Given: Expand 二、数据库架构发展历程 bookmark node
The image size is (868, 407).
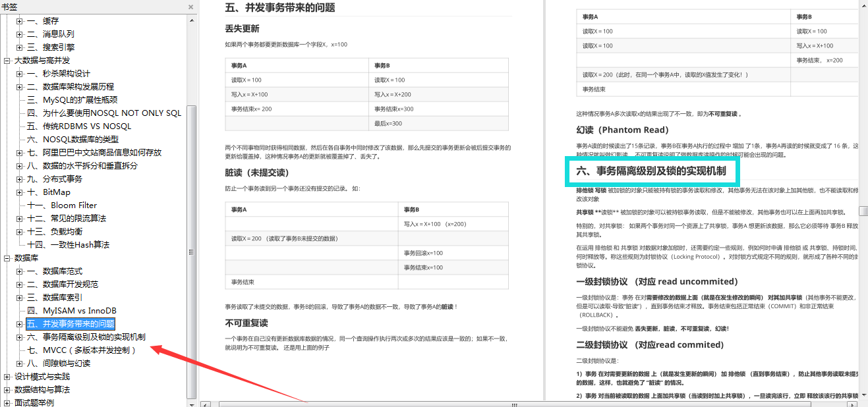Looking at the screenshot, I should pos(20,87).
